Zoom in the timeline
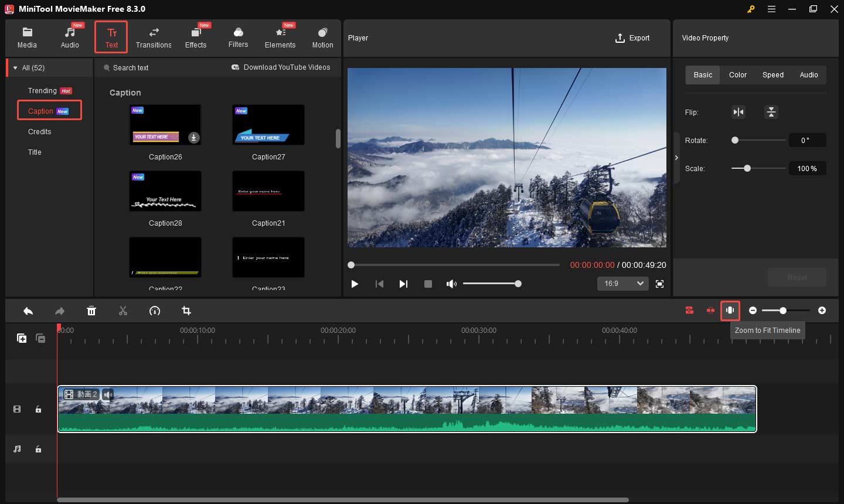The image size is (844, 504). (822, 310)
